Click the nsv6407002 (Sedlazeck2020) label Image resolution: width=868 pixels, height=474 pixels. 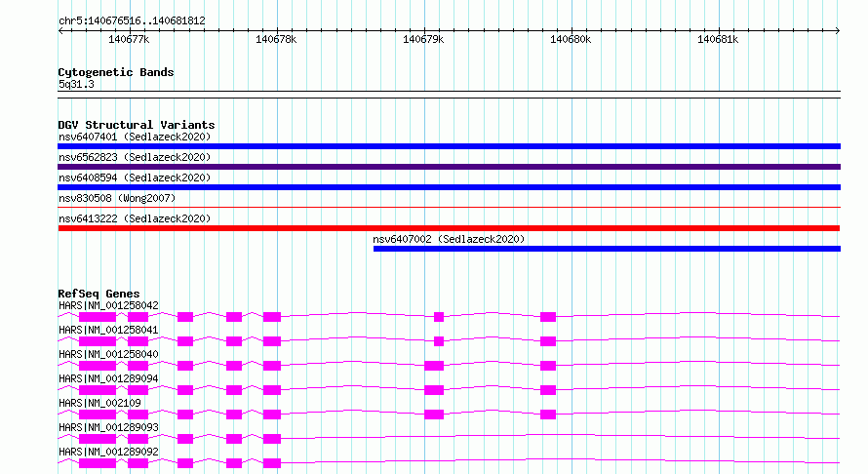449,239
